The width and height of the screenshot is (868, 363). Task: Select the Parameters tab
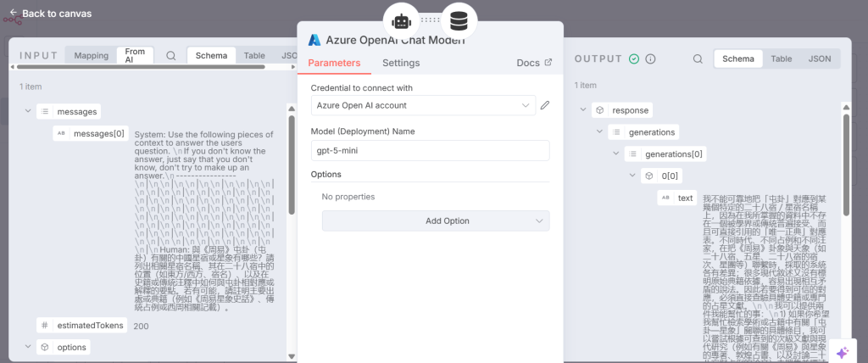334,63
